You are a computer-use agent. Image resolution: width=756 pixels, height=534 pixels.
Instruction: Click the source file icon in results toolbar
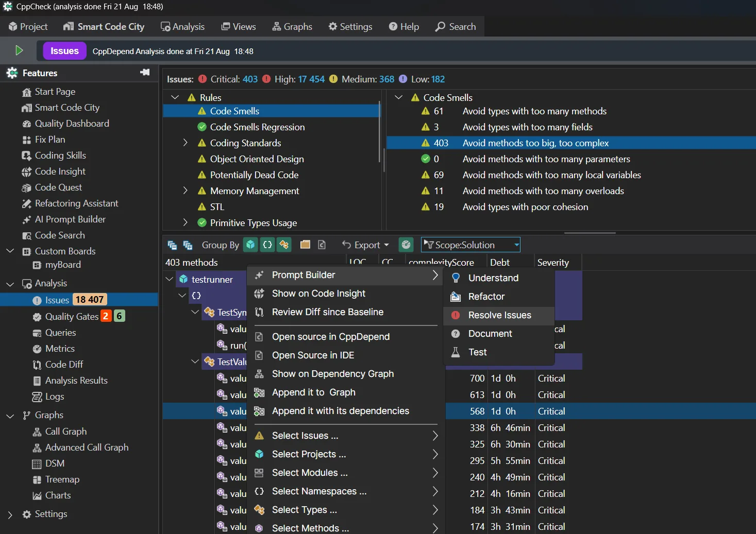pos(322,245)
